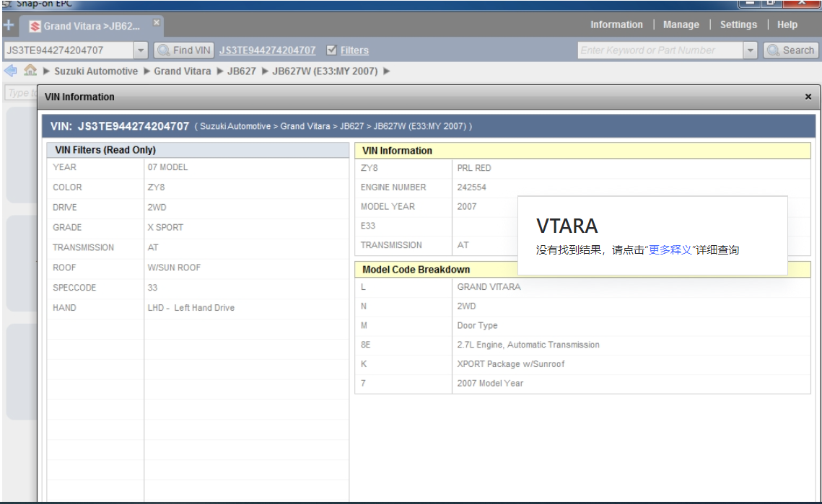
Task: Click the Snap-on EPC title bar icon
Action: [6, 4]
